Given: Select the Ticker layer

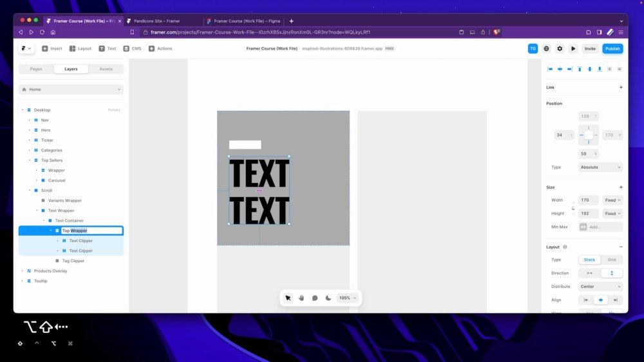Looking at the screenshot, I should click(x=47, y=140).
